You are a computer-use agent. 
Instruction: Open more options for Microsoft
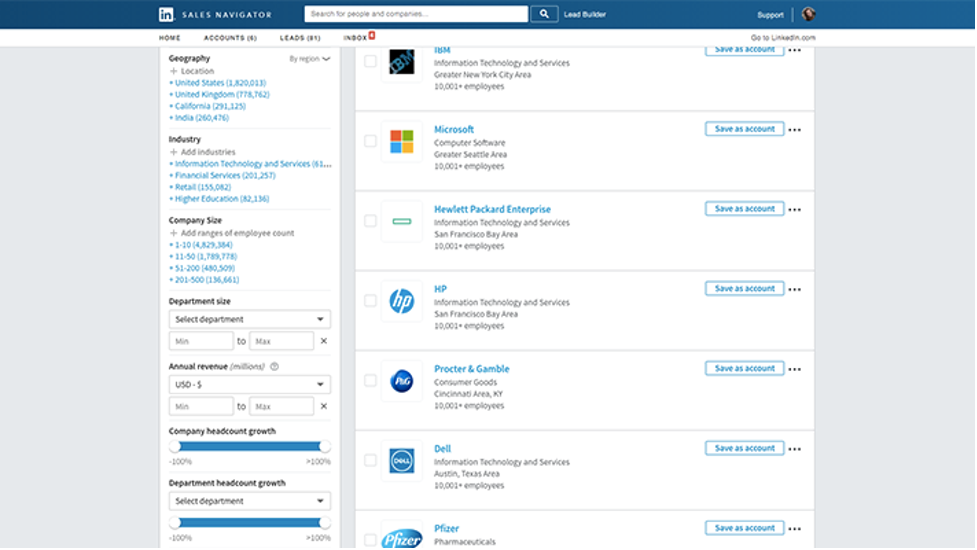coord(795,130)
